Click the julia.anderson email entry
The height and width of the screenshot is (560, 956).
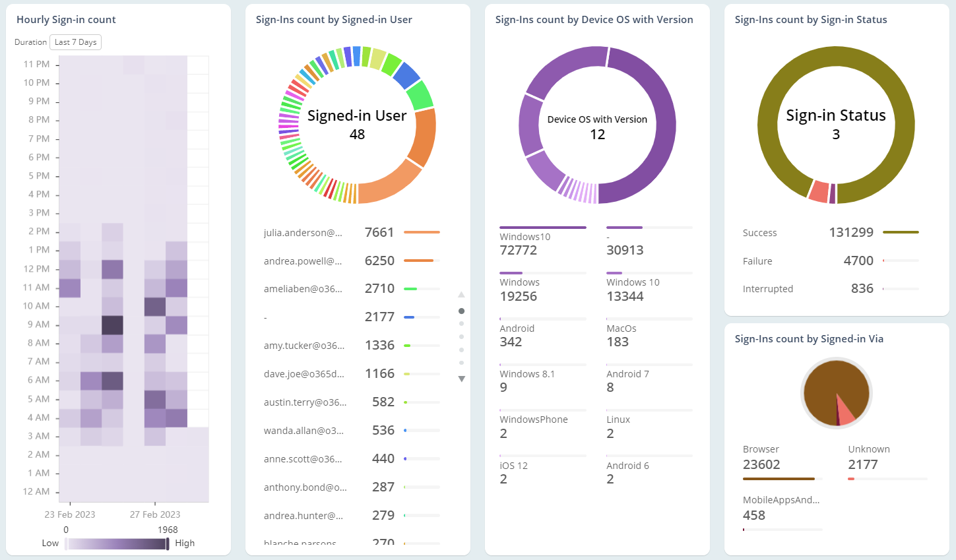point(303,232)
